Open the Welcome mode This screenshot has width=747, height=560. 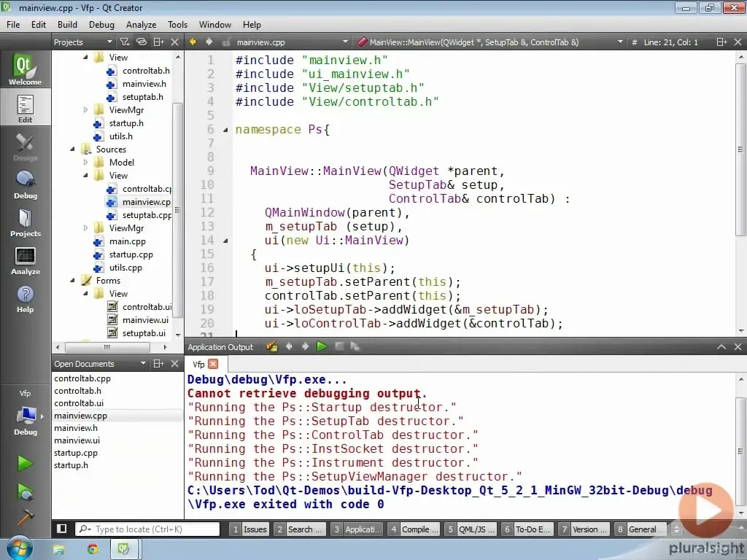pyautogui.click(x=25, y=71)
